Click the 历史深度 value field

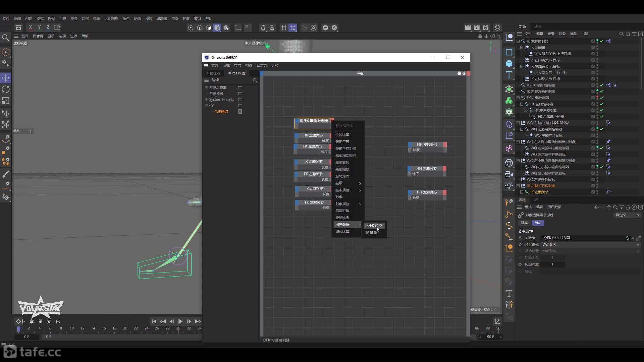(x=552, y=264)
